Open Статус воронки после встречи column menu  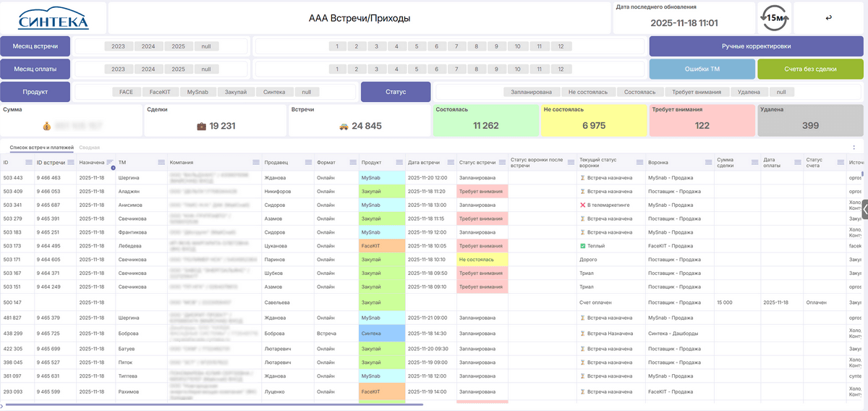(x=571, y=162)
